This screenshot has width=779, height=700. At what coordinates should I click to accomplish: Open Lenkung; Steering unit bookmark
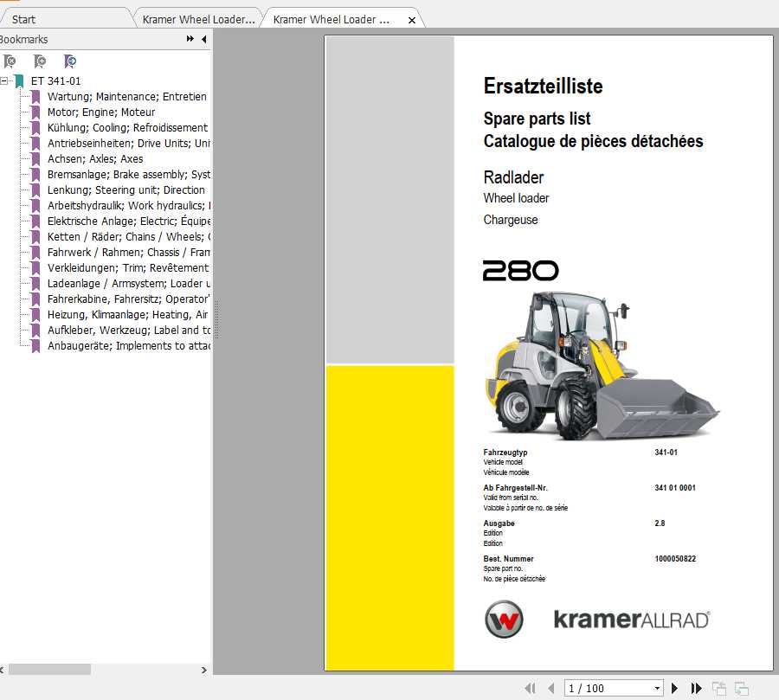(x=126, y=189)
